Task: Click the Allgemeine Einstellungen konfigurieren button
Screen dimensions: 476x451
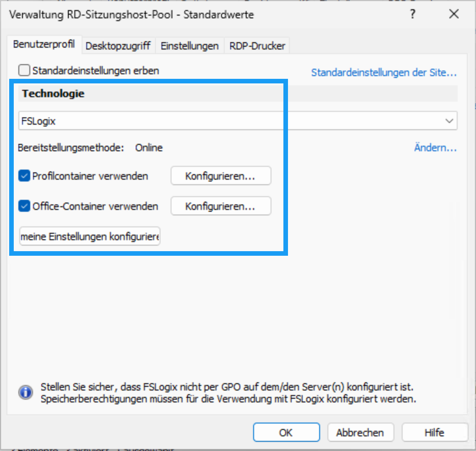Action: (89, 236)
